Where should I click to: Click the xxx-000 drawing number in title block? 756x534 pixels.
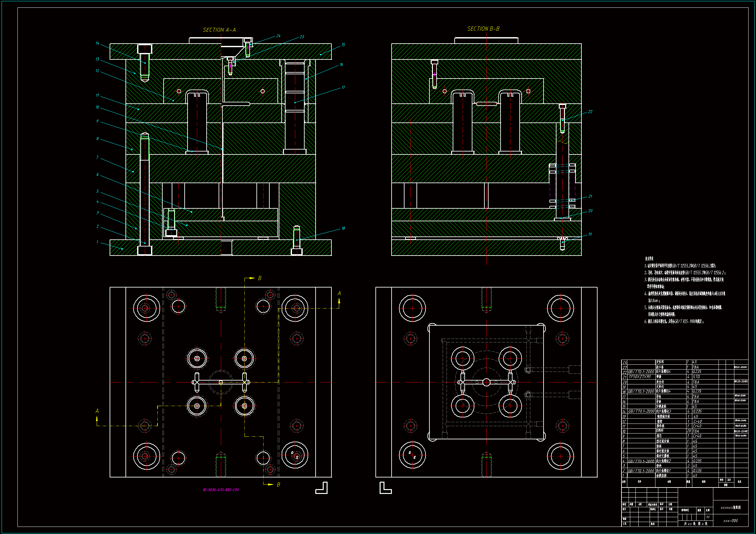(x=730, y=521)
